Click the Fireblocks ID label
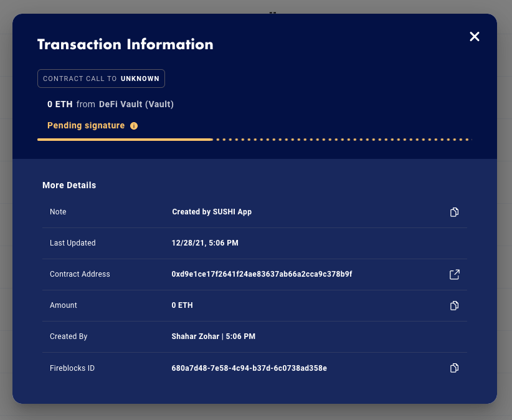 pos(72,368)
